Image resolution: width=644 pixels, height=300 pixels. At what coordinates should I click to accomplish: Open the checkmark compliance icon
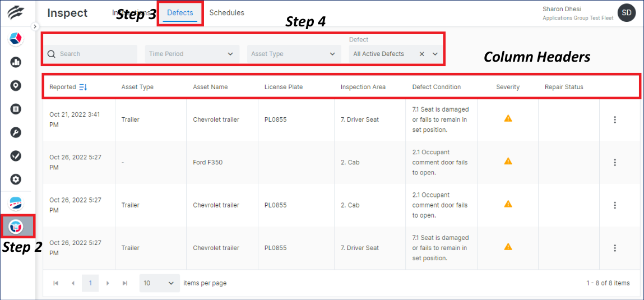point(16,156)
